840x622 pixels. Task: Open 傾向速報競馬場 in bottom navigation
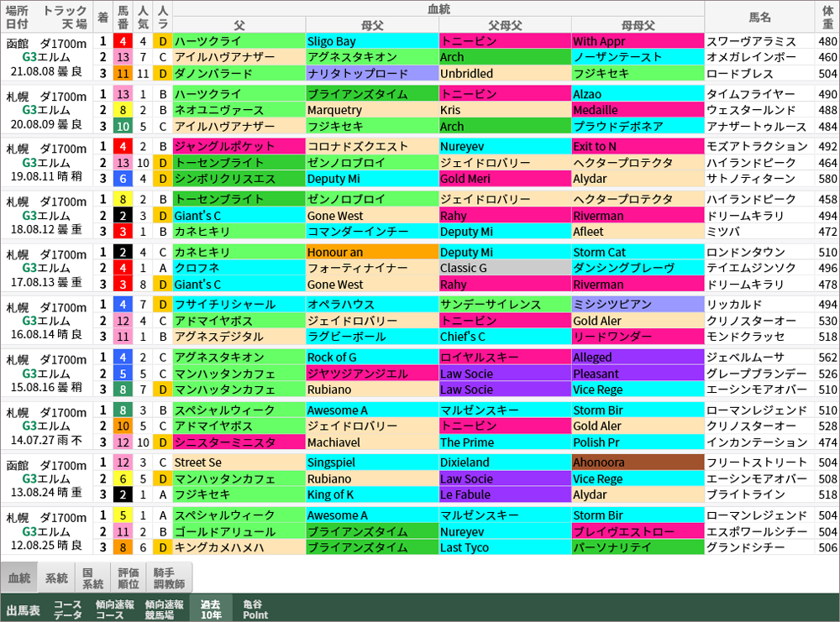[x=164, y=609]
